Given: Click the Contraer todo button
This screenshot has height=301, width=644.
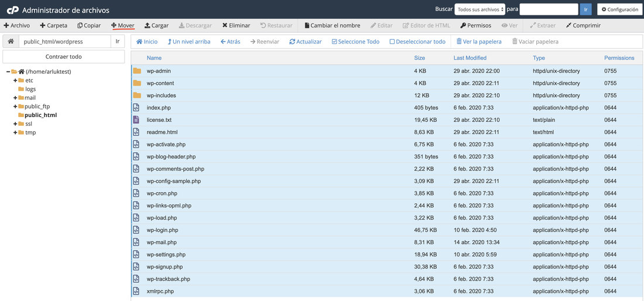Looking at the screenshot, I should pos(64,57).
